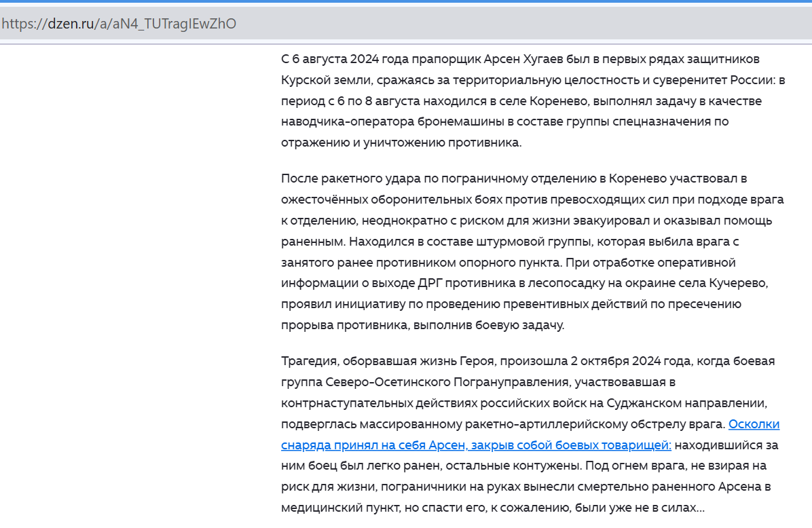Open the link "Осколки снаряда принял на себя Арсен"

coord(754,425)
